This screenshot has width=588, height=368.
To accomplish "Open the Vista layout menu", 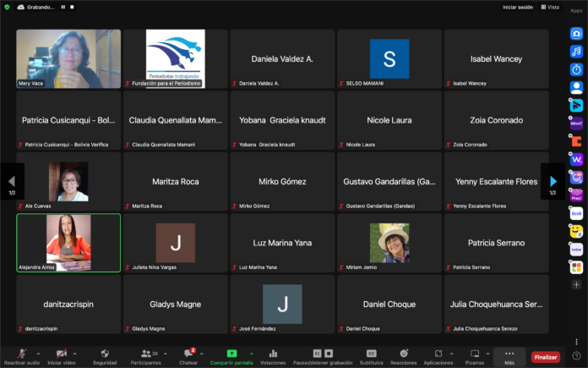I will point(552,7).
